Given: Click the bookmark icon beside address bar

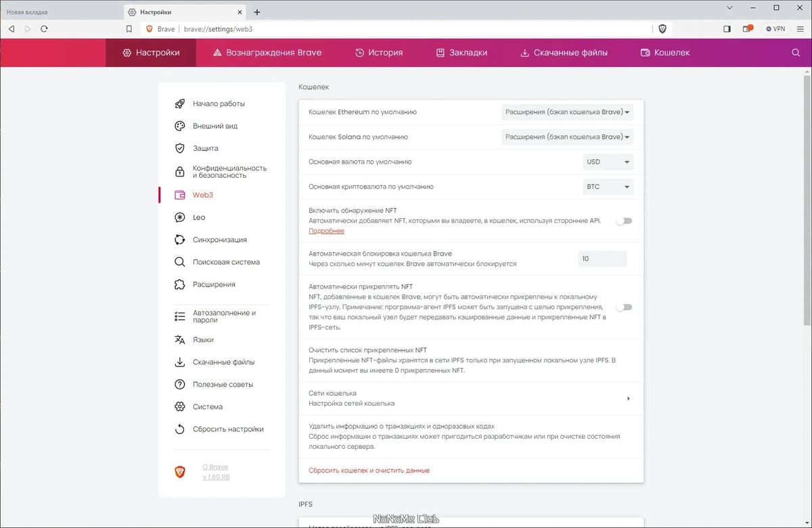Looking at the screenshot, I should tap(129, 29).
